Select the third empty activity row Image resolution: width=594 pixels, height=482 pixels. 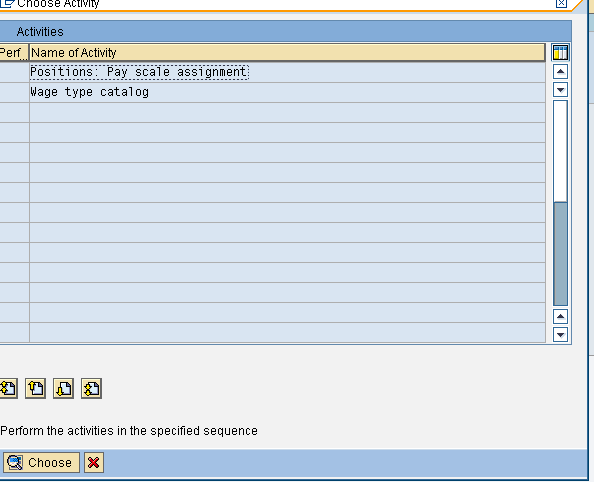click(287, 153)
